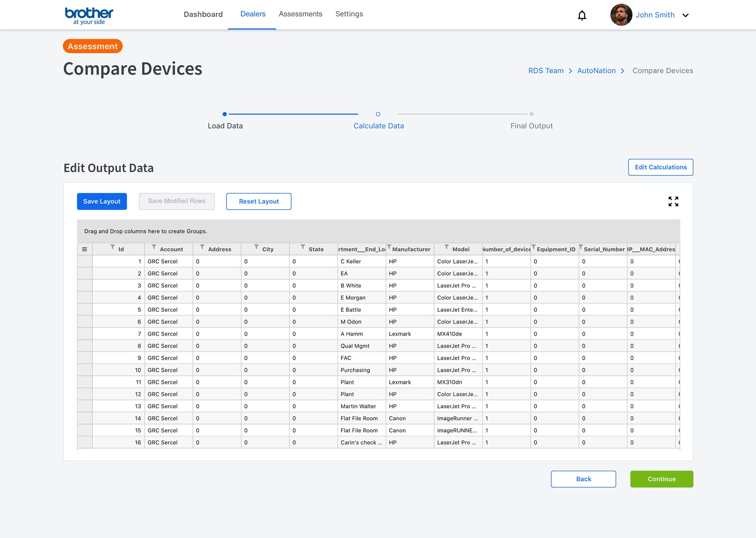
Task: Filter the Account column
Action: point(154,247)
